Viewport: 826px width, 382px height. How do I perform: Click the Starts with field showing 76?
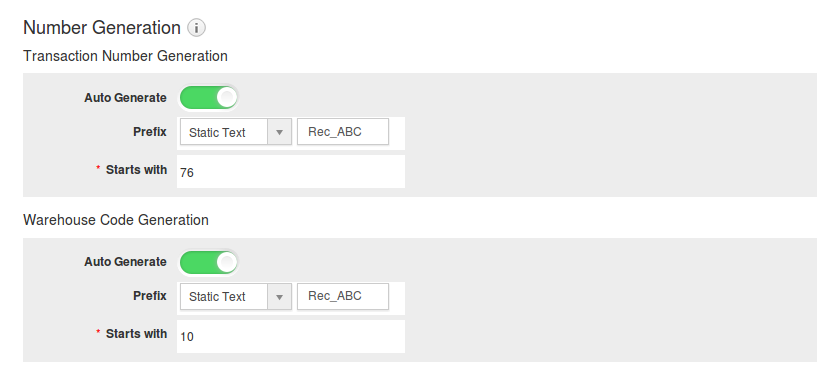291,172
